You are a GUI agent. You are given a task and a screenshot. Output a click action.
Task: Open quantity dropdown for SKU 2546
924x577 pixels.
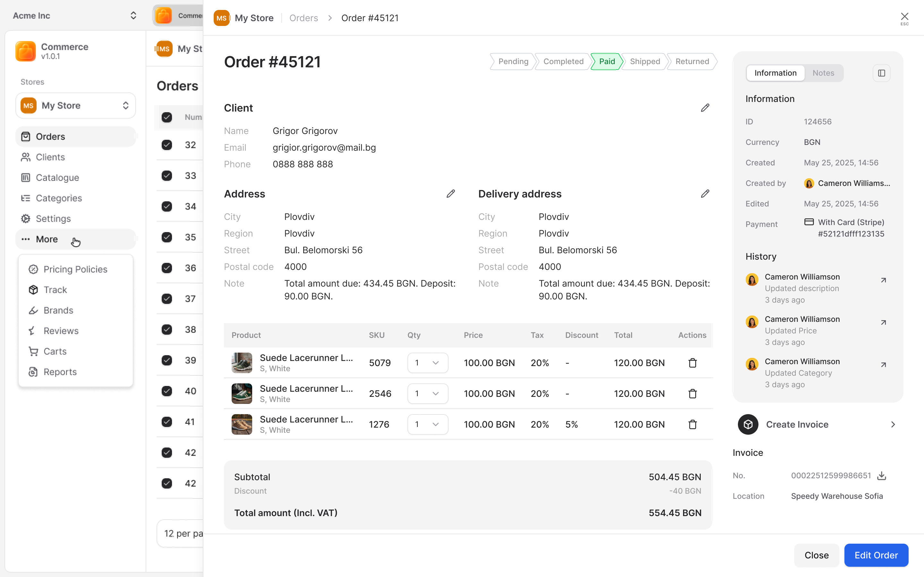tap(427, 393)
